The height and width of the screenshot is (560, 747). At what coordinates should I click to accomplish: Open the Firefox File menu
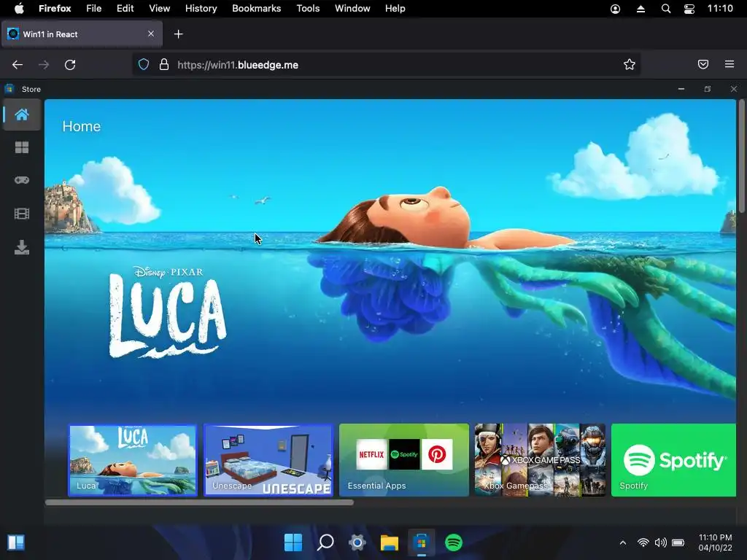pyautogui.click(x=93, y=9)
